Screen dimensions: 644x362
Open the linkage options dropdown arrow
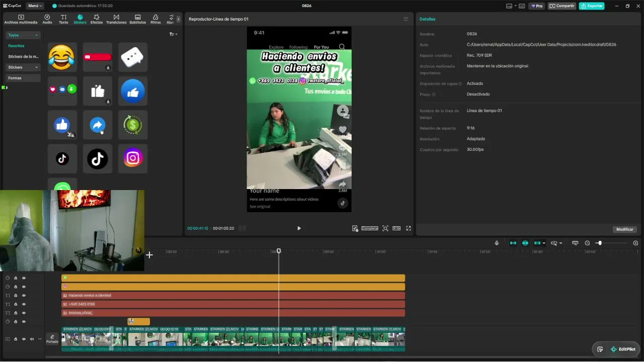pos(544,243)
